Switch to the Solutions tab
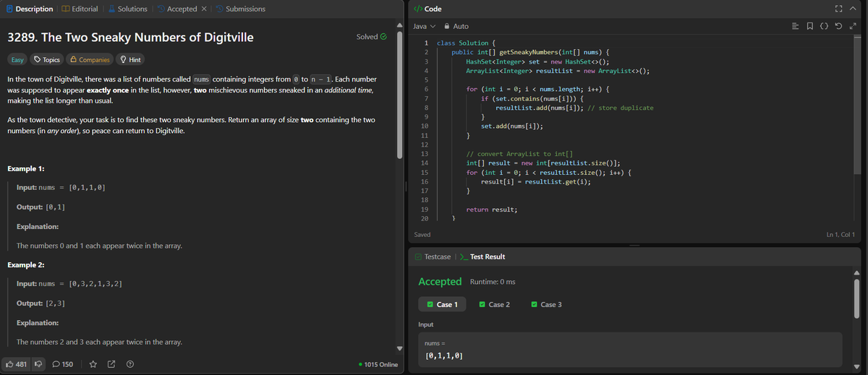Image resolution: width=868 pixels, height=375 pixels. [x=127, y=9]
